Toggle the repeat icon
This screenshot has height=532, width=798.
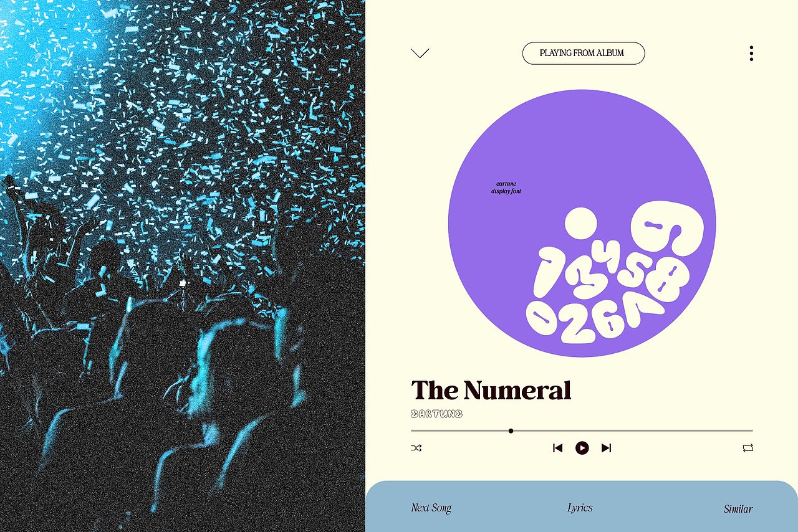click(x=748, y=448)
